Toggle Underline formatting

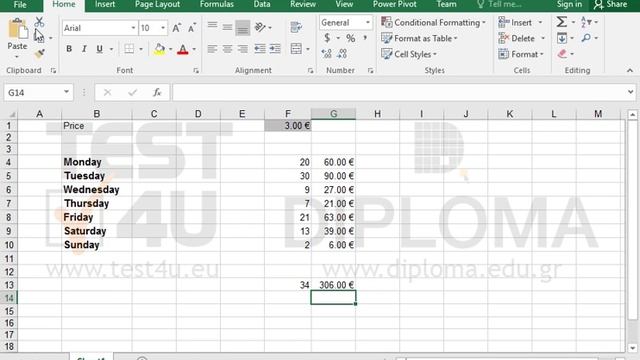pyautogui.click(x=99, y=49)
